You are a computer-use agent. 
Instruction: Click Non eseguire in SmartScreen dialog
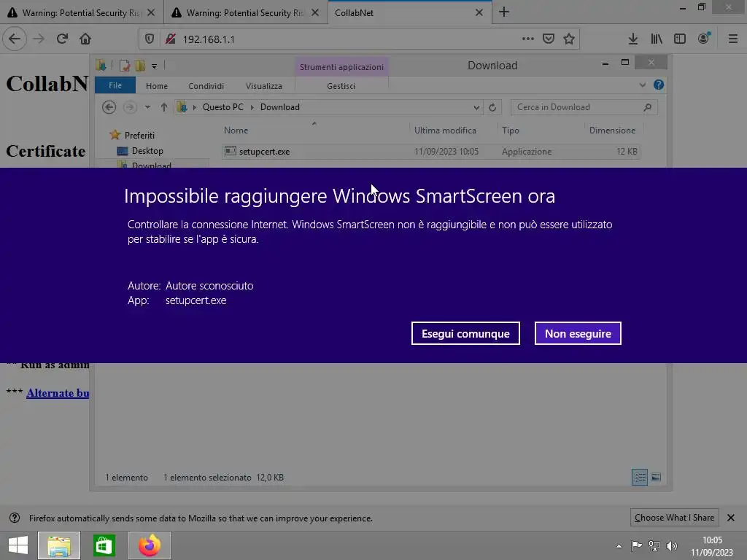coord(578,333)
